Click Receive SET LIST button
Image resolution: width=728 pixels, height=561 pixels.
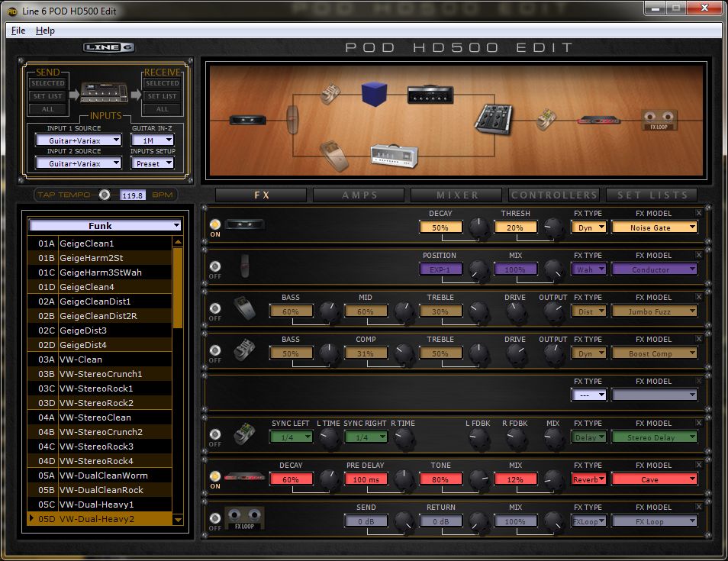tap(162, 96)
